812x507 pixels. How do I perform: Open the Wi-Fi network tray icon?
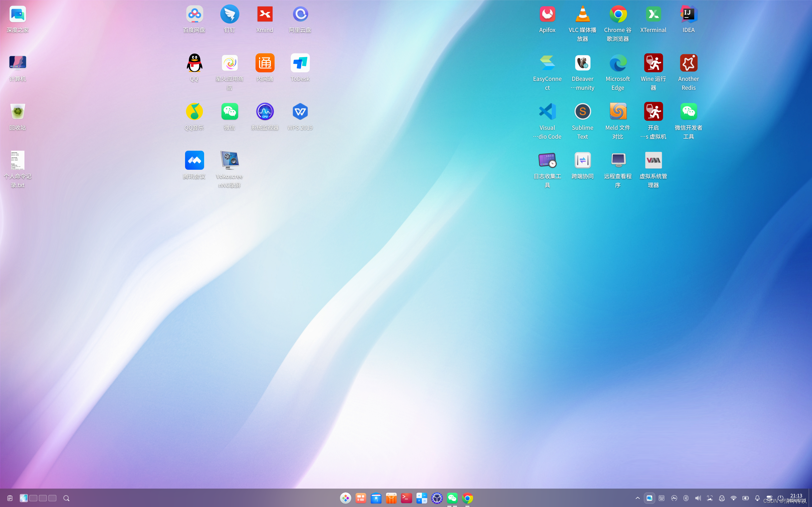734,498
